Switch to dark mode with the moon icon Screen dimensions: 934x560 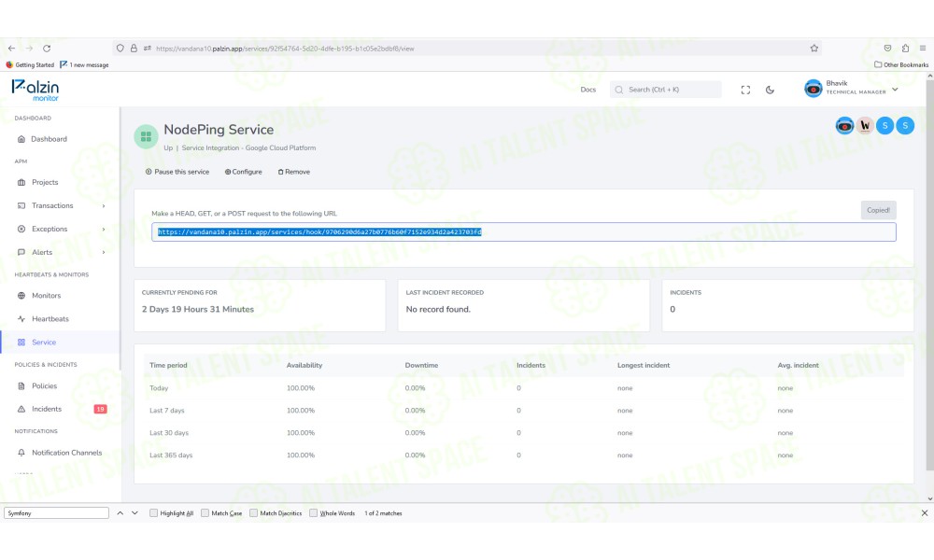tap(770, 90)
